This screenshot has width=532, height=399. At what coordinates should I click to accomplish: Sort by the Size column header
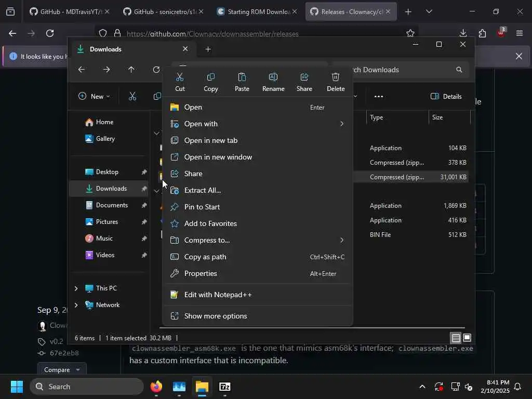coord(449,117)
